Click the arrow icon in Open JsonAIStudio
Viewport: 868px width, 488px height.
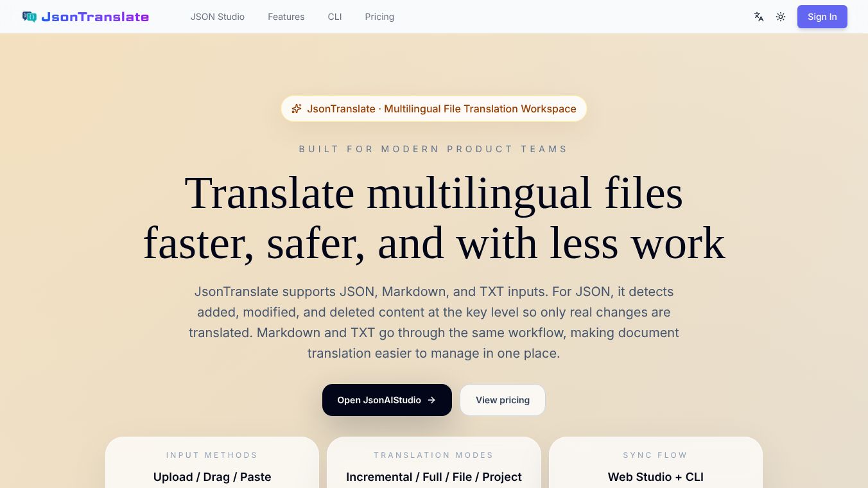coord(431,400)
